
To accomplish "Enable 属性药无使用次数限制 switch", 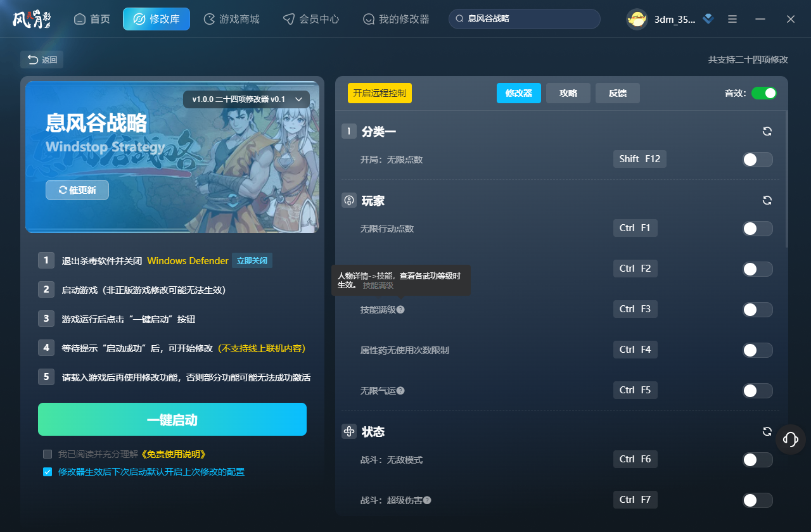I will click(757, 350).
